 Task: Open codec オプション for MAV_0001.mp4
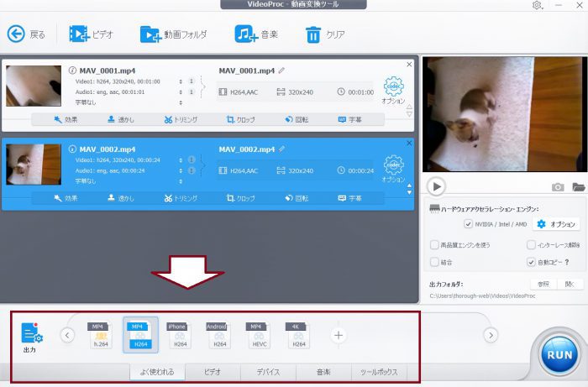(393, 91)
